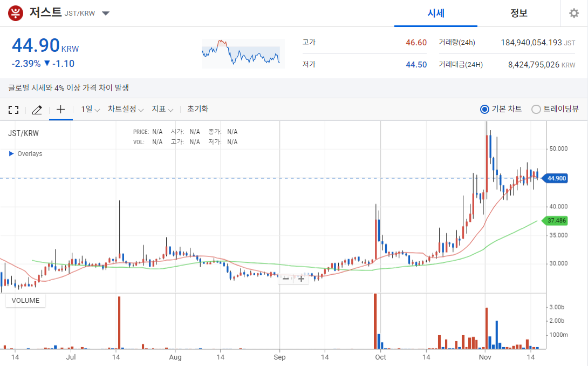588x366 pixels.
Task: Click the 저가 value 44.50
Action: pyautogui.click(x=416, y=65)
